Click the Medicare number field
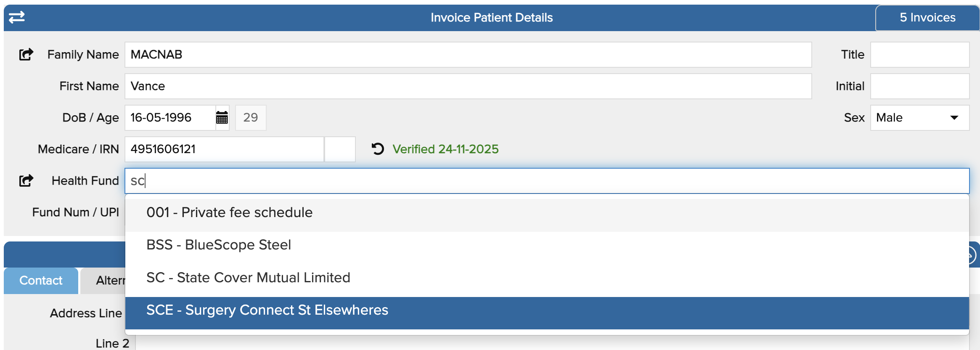The image size is (980, 350). click(x=224, y=149)
